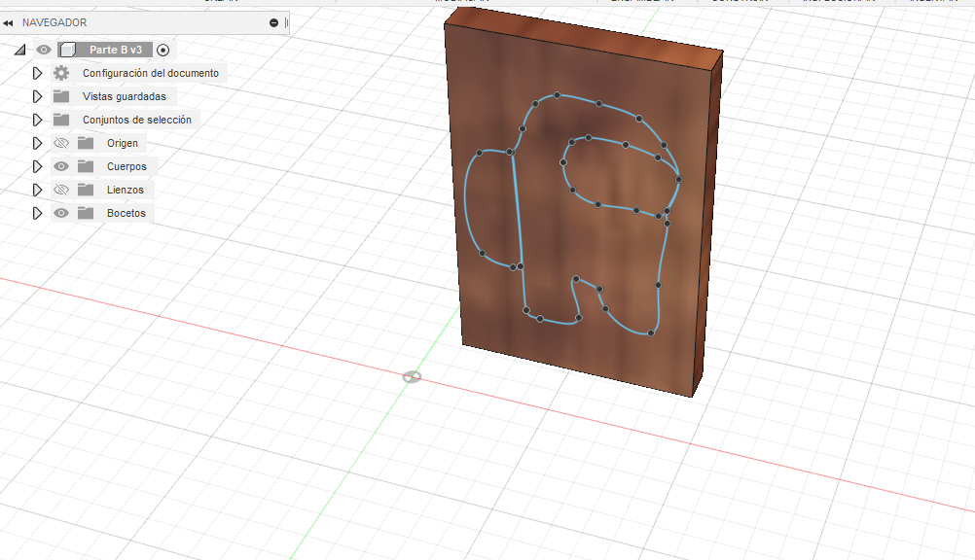Click the Conjuntos de selección folder icon
This screenshot has width=975, height=560.
coord(61,120)
